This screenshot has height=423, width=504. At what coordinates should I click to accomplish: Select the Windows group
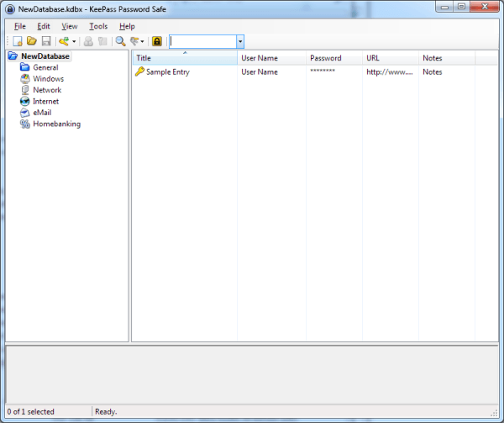click(x=49, y=79)
